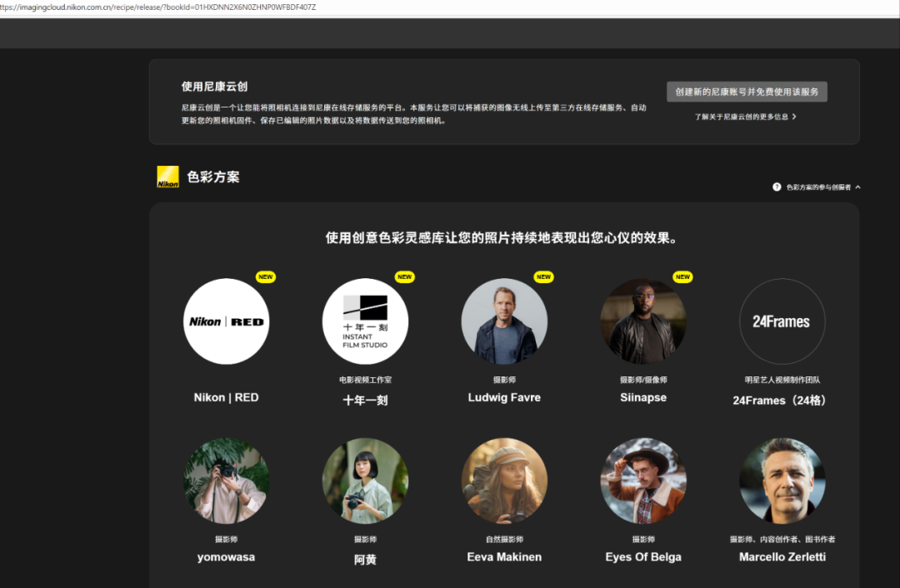Select 阿黄's profile photo
The width and height of the screenshot is (900, 588).
point(365,481)
